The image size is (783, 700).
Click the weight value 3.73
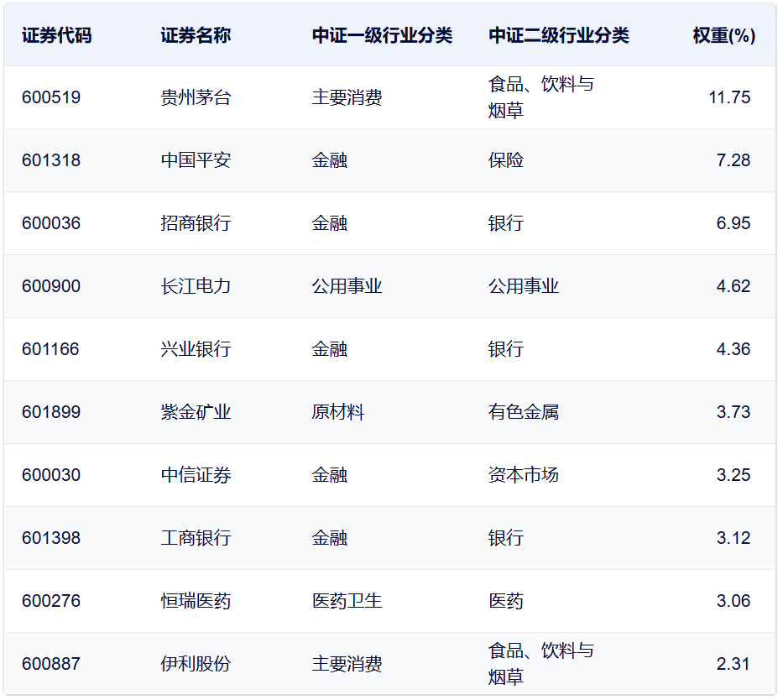pyautogui.click(x=733, y=412)
